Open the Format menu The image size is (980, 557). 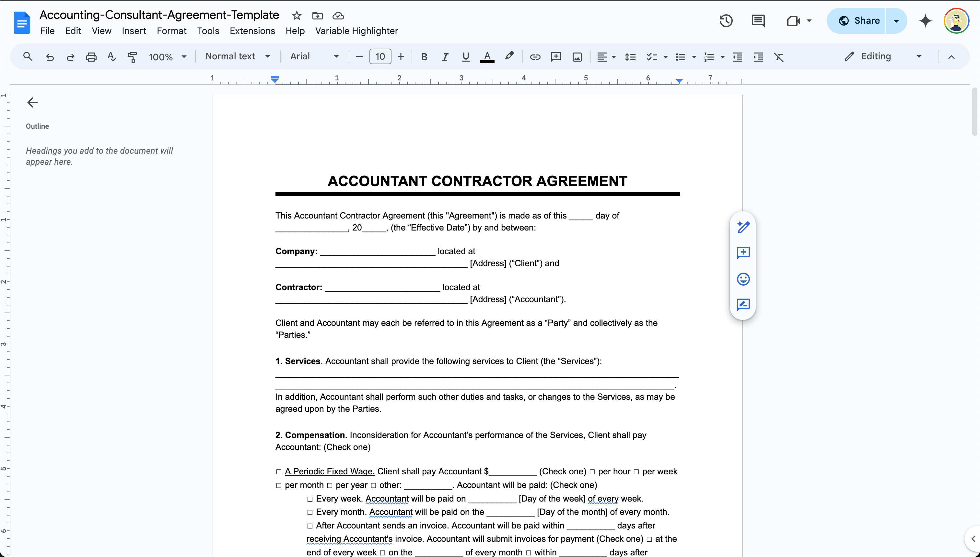(171, 31)
